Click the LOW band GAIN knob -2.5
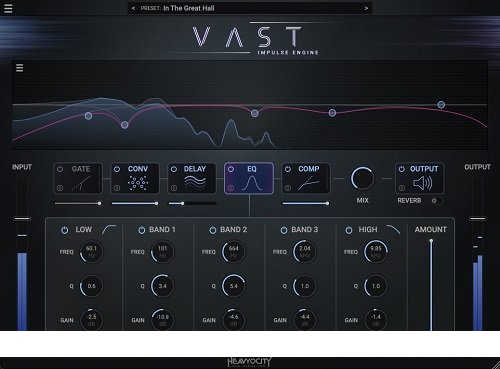This screenshot has width=500, height=369. tap(91, 320)
